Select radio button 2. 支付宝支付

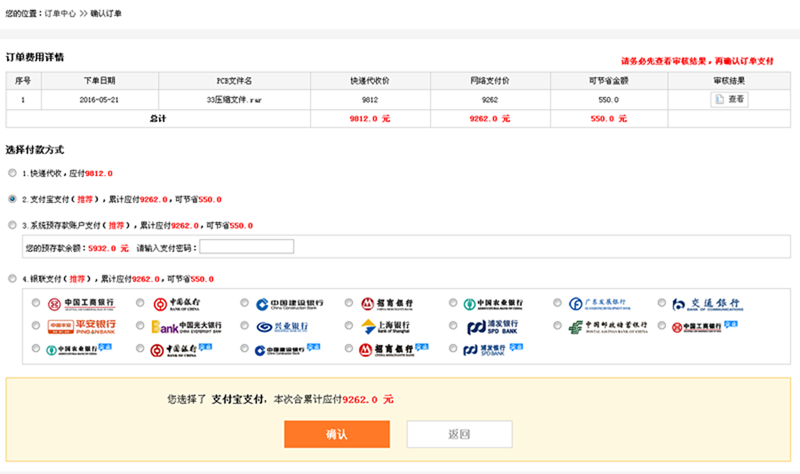pyautogui.click(x=12, y=199)
